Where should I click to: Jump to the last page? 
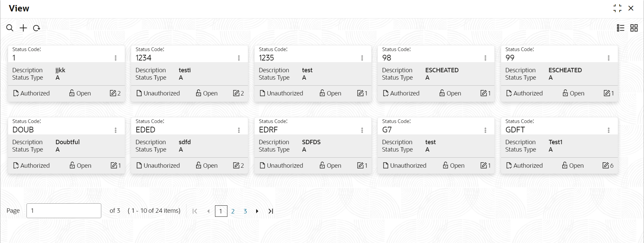(271, 211)
